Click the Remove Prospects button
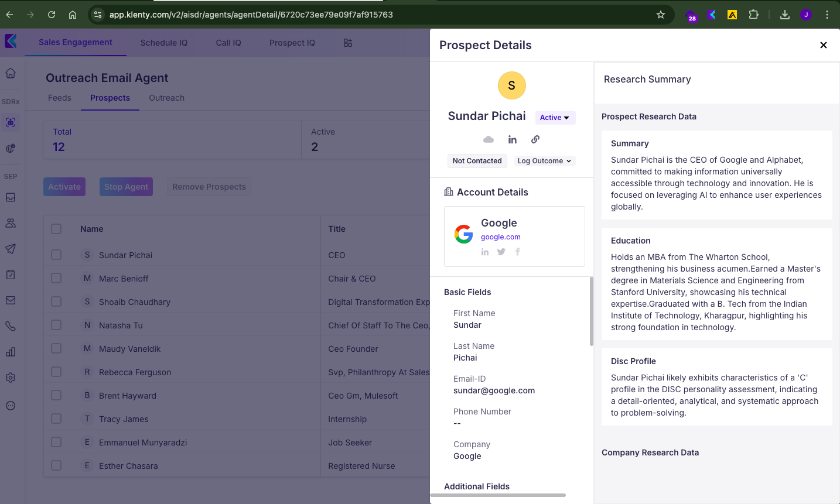Screen dimensions: 840x504 (209, 187)
